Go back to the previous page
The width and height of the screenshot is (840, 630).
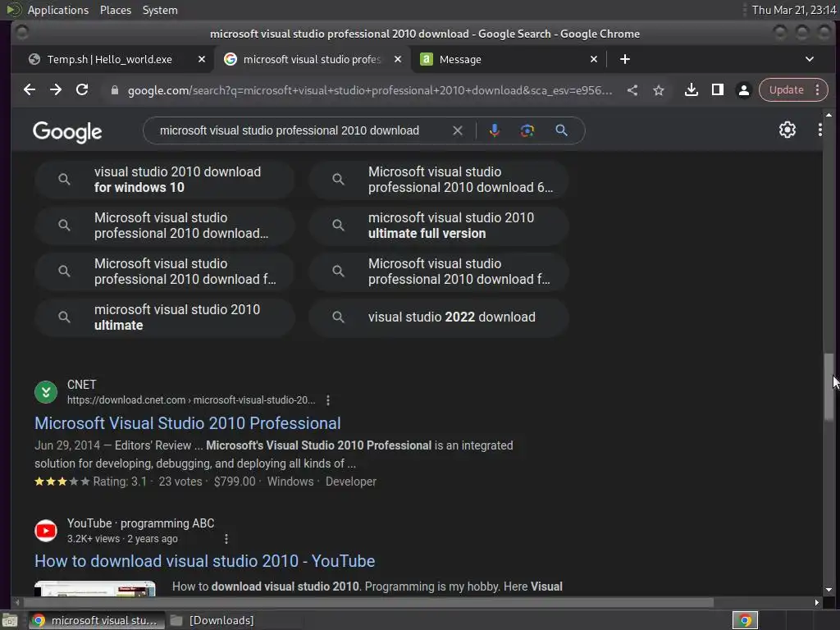[30, 90]
